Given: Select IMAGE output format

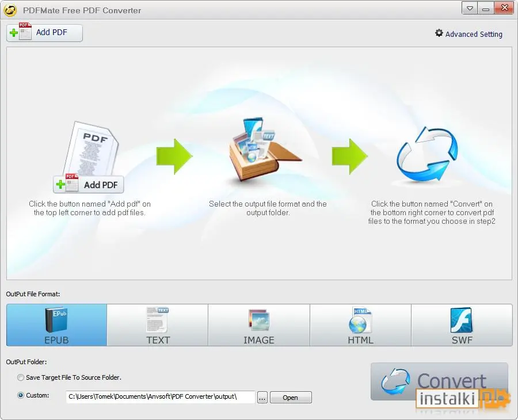Looking at the screenshot, I should point(259,325).
